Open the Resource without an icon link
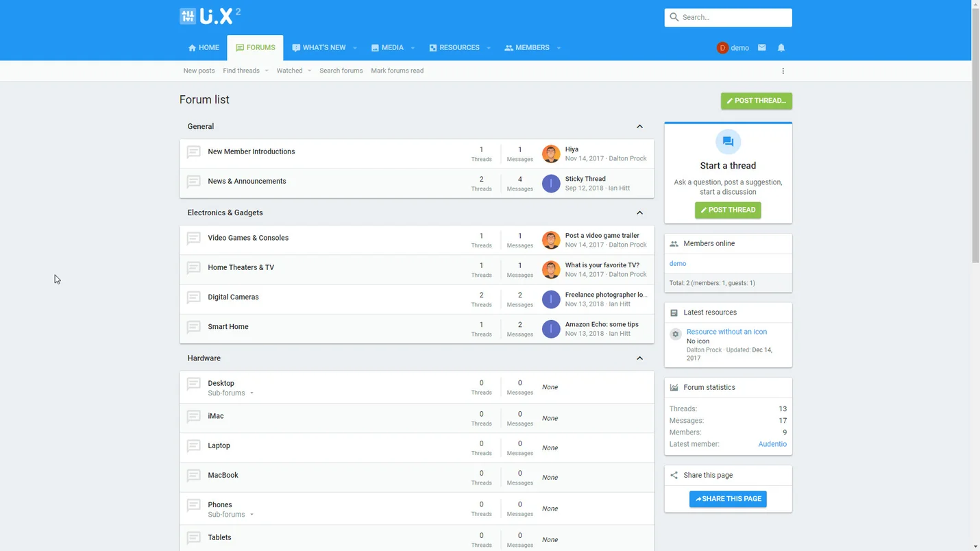 pyautogui.click(x=726, y=332)
